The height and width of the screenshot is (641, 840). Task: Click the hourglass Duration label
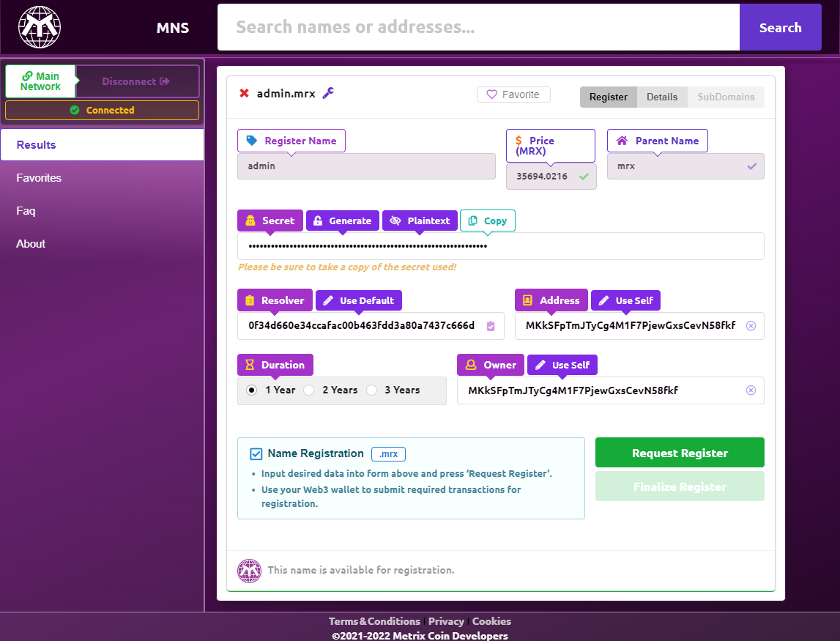tap(275, 365)
